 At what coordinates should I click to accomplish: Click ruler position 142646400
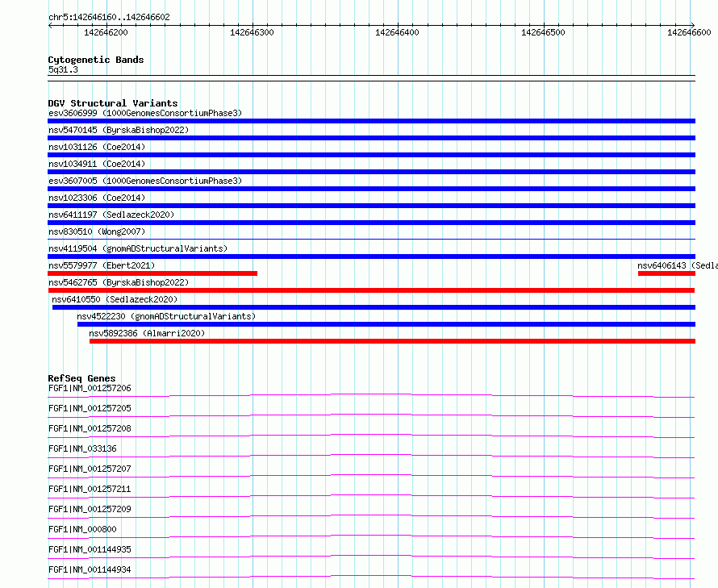397,32
